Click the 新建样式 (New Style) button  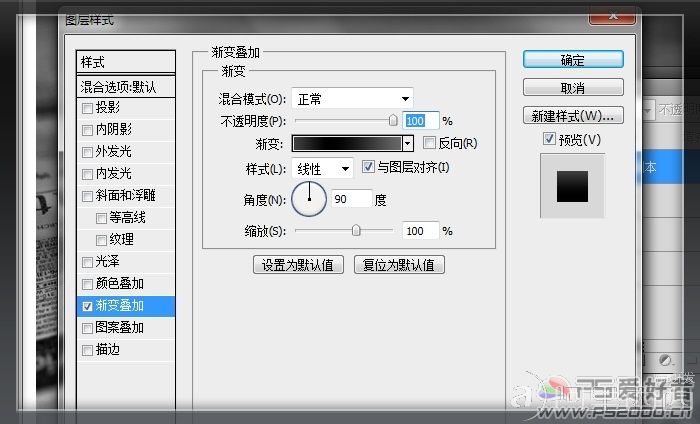click(573, 115)
